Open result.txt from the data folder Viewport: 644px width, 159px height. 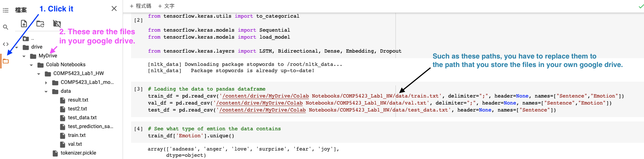(x=78, y=100)
